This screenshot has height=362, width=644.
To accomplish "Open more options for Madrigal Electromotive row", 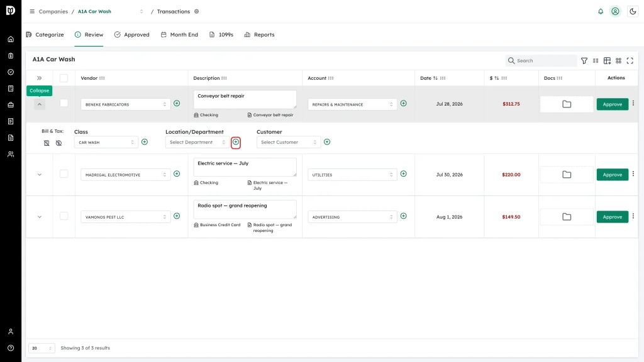I will [633, 174].
